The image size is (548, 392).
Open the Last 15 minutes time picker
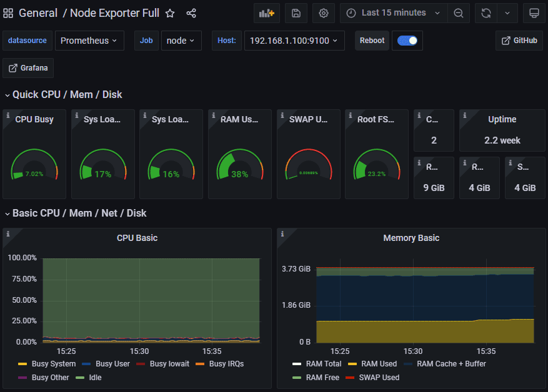[394, 13]
